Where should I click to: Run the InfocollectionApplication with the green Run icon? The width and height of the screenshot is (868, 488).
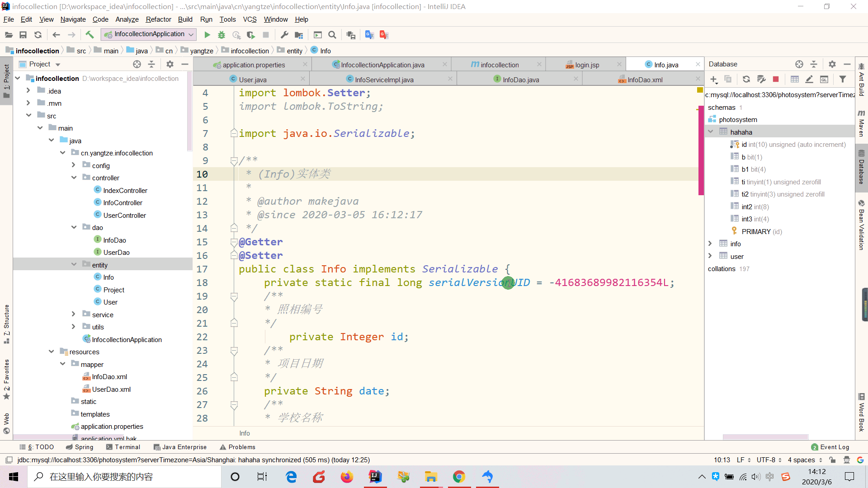(207, 34)
